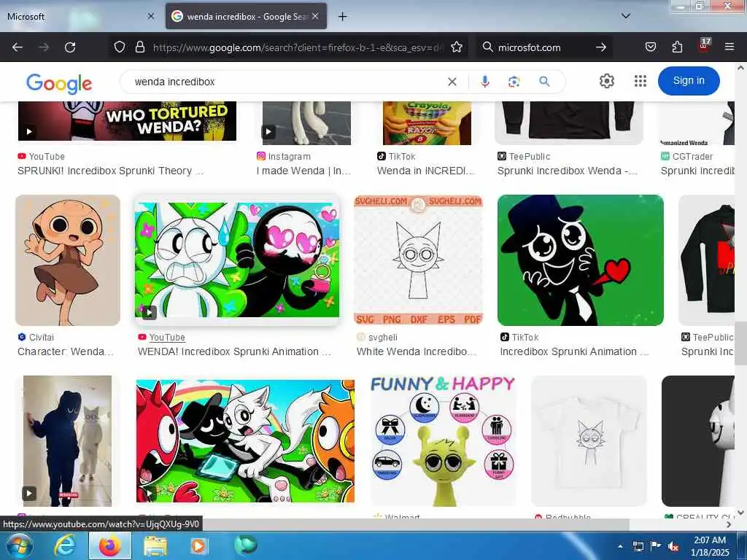Open a new browser tab with plus
The image size is (747, 560).
343,17
